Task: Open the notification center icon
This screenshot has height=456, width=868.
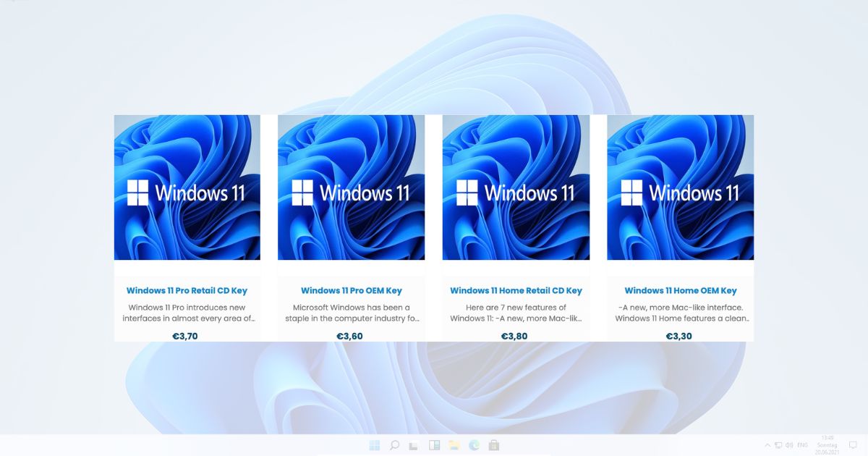Action: click(x=853, y=444)
